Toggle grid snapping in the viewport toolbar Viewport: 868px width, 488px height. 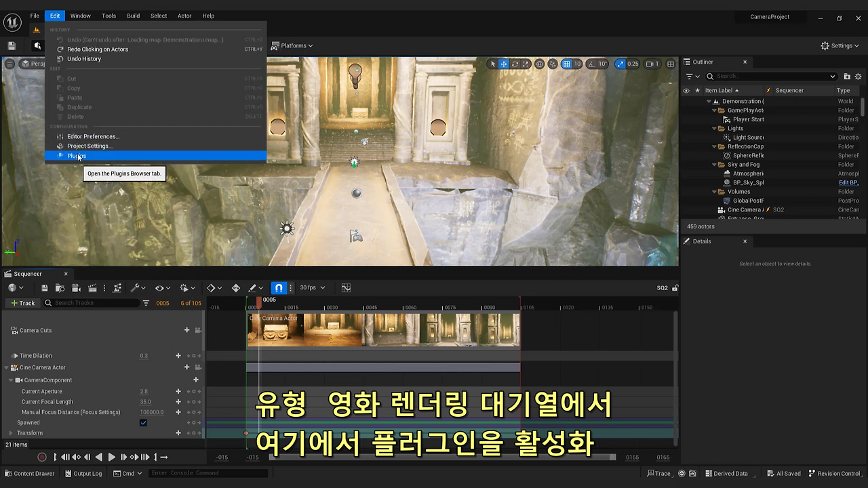click(568, 64)
